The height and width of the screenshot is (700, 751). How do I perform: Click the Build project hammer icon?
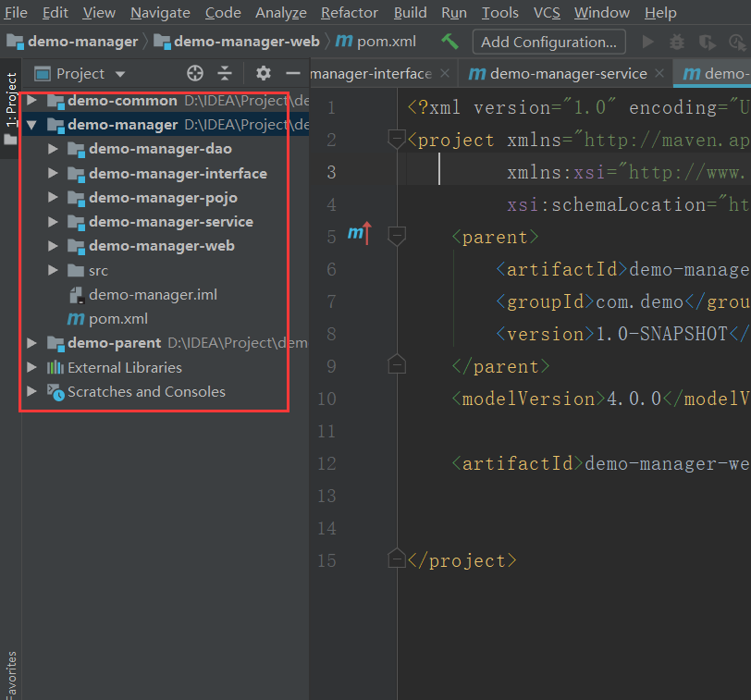coord(449,42)
